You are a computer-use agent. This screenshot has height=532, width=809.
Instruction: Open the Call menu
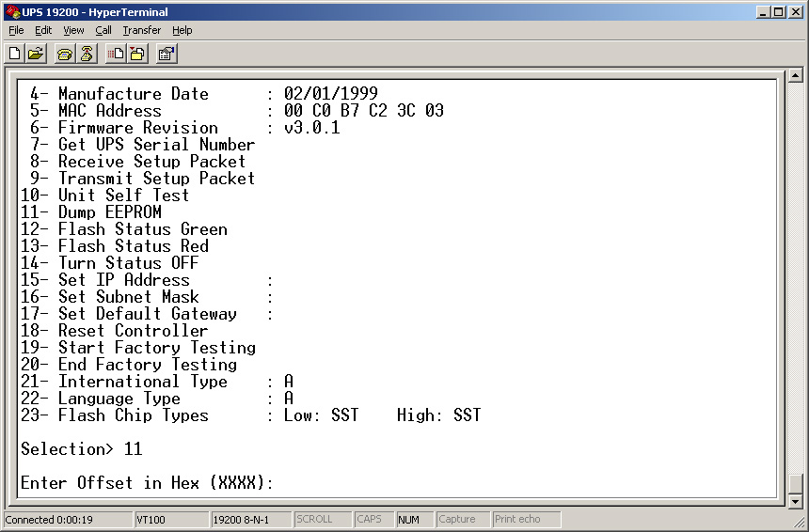point(103,30)
